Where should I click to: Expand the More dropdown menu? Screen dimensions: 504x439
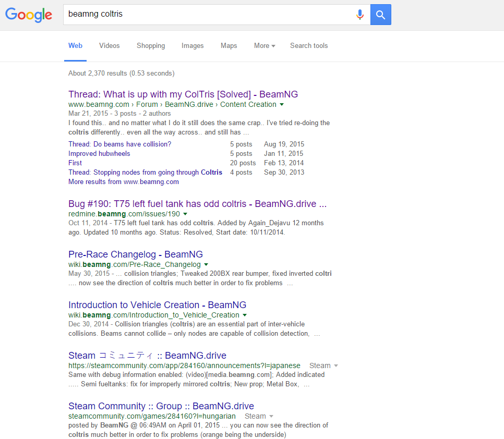265,45
